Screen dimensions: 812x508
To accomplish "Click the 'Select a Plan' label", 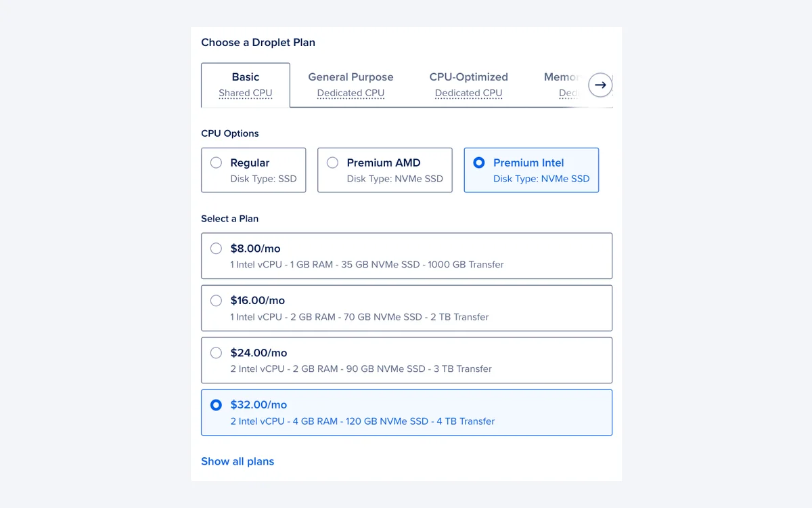I will 229,219.
